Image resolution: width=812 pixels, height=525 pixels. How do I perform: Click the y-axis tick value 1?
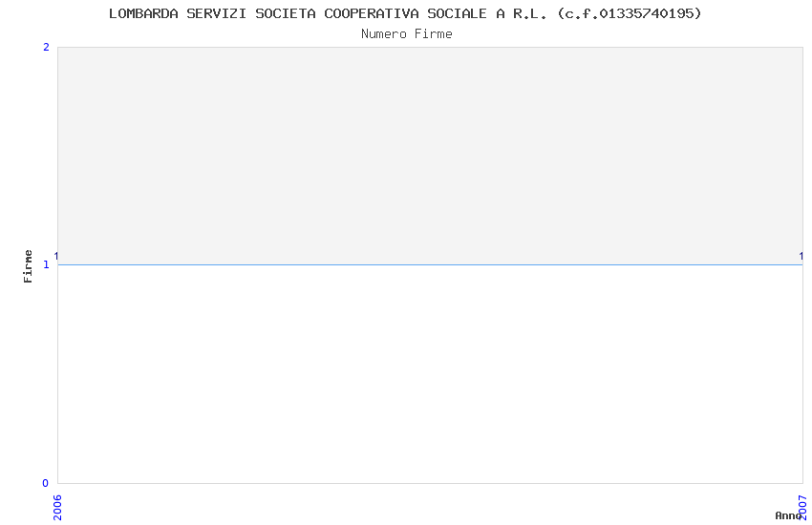(x=46, y=264)
